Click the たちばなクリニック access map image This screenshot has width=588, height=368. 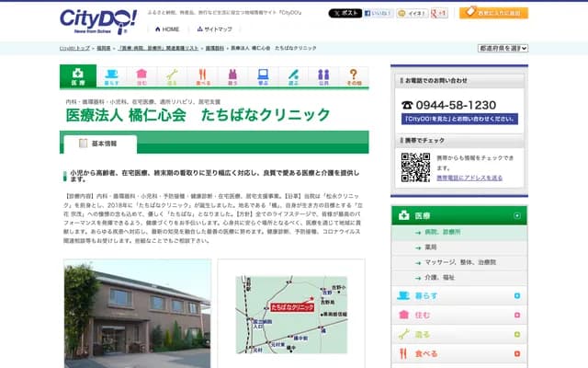[x=291, y=315]
